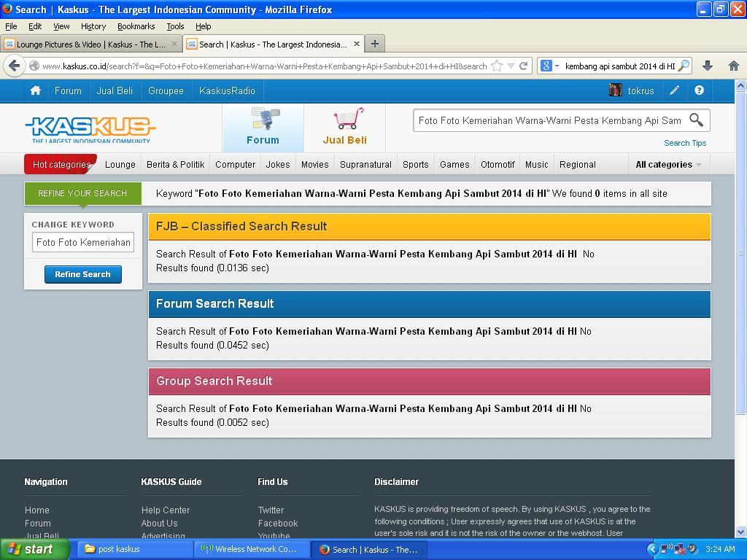Open the Help menu

click(204, 26)
